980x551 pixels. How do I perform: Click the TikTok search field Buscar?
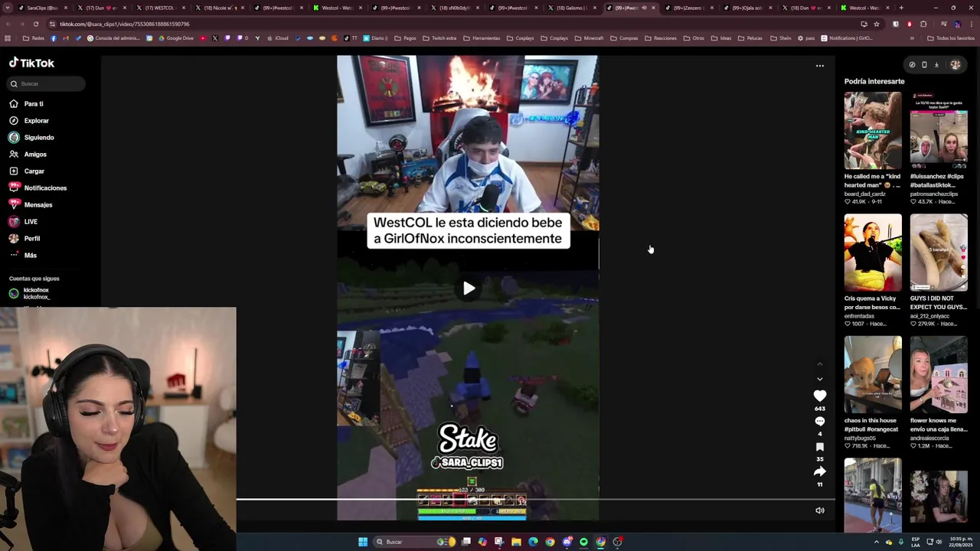[x=47, y=83]
